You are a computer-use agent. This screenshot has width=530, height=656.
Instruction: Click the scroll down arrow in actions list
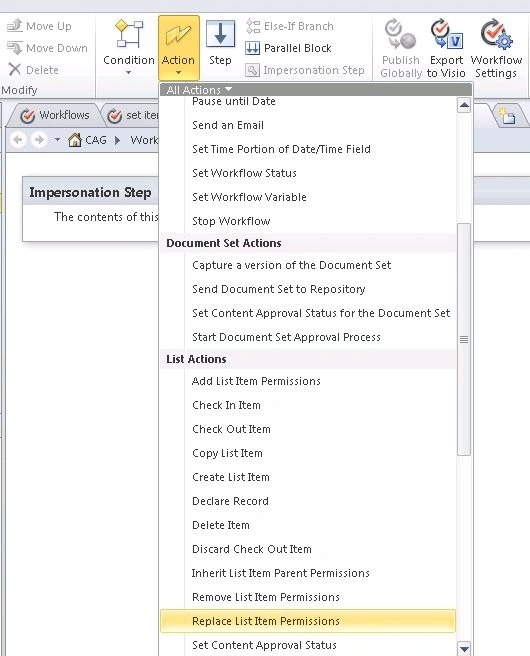pyautogui.click(x=464, y=648)
